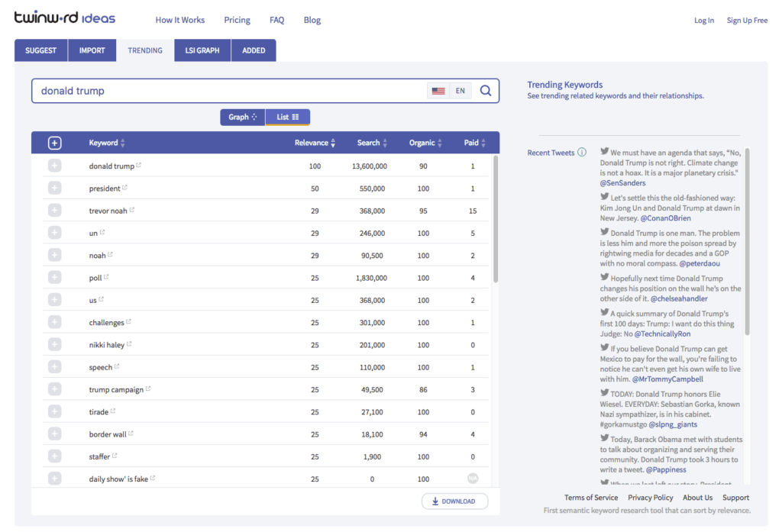Image resolution: width=782 pixels, height=532 pixels.
Task: Click Sign Up Free link
Action: pyautogui.click(x=747, y=21)
